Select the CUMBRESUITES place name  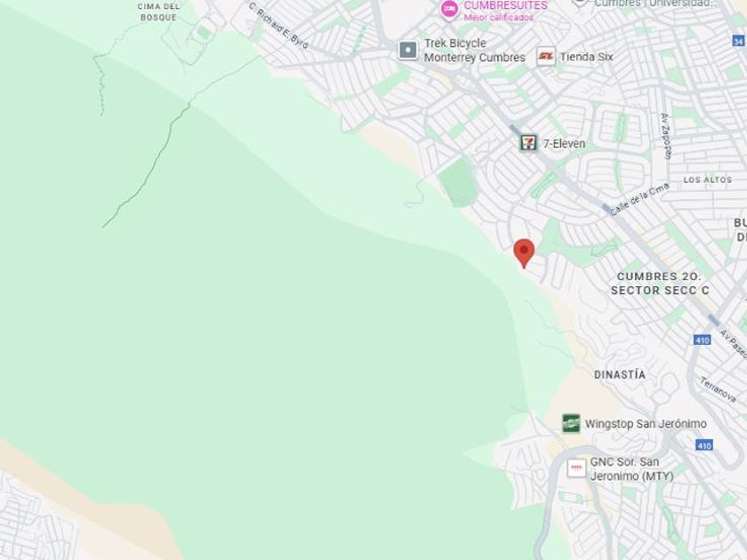click(x=505, y=5)
